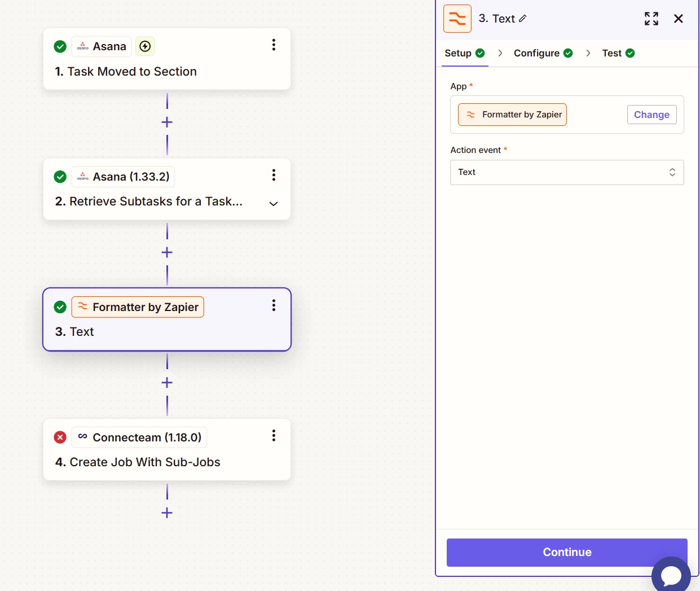
Task: Add a step between steps 3 and 4
Action: click(x=167, y=383)
